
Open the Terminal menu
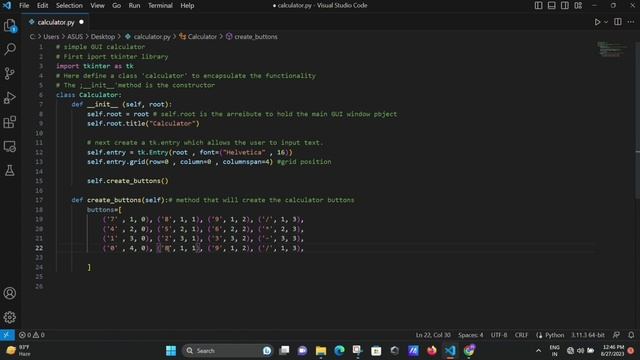pyautogui.click(x=160, y=5)
